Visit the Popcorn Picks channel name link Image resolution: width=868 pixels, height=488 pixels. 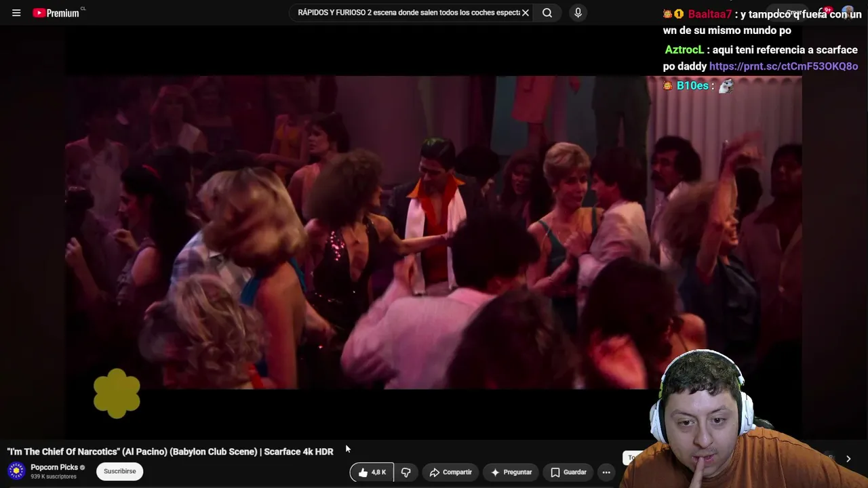point(54,467)
